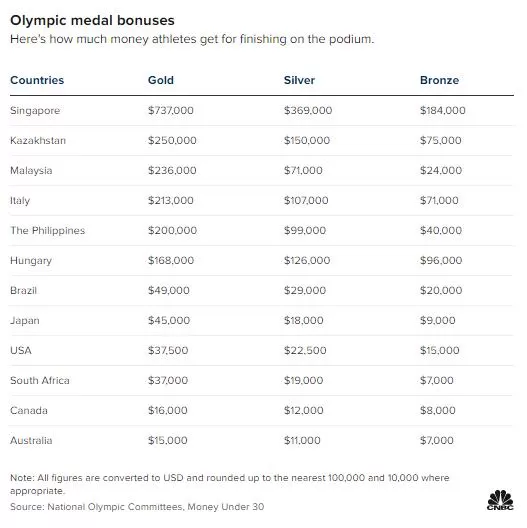Screen dimensions: 527x528
Task: Click the Kazakhstan country name
Action: 38,140
